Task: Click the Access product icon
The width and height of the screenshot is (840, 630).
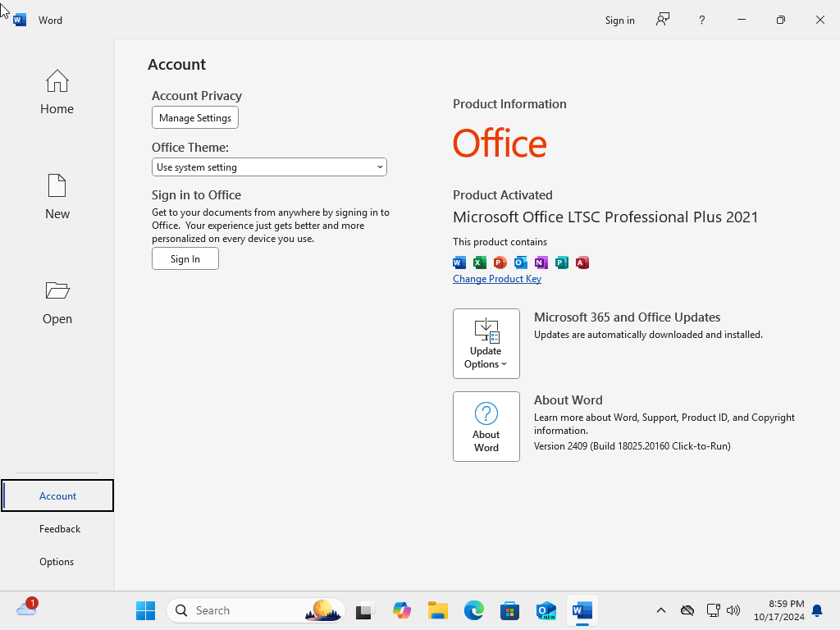Action: pyautogui.click(x=582, y=262)
